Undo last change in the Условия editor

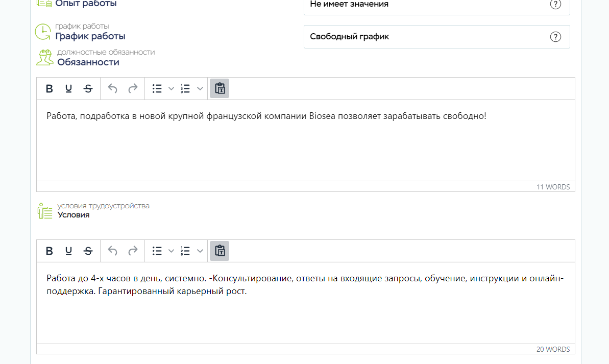tap(113, 251)
